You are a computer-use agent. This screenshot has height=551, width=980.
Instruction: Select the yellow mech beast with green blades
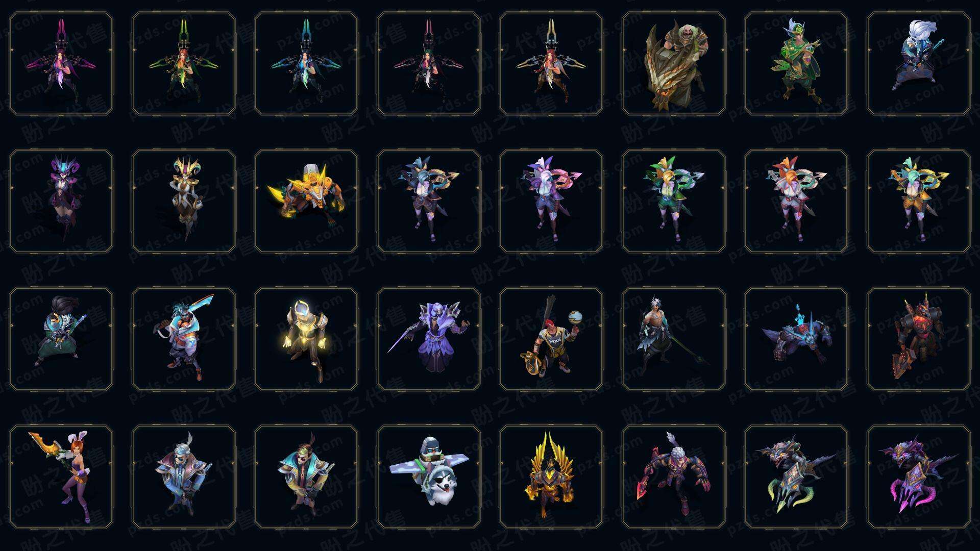306,201
